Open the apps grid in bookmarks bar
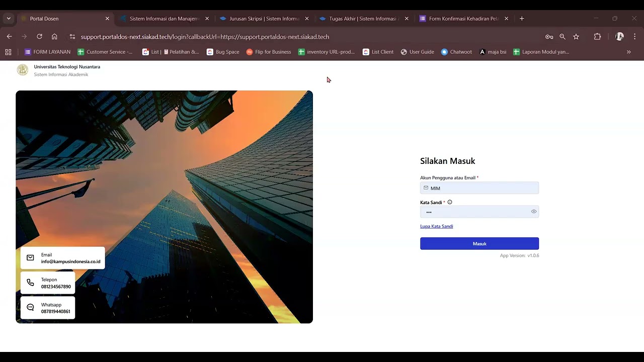 tap(8, 52)
